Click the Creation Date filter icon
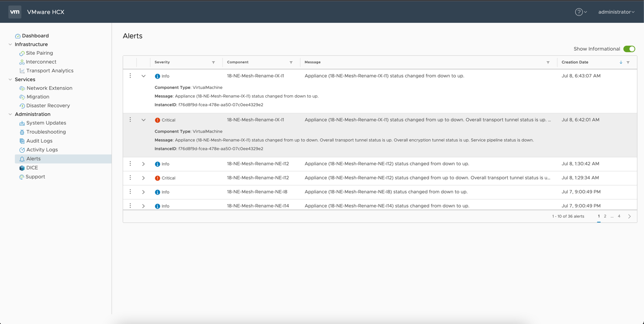 click(x=628, y=62)
